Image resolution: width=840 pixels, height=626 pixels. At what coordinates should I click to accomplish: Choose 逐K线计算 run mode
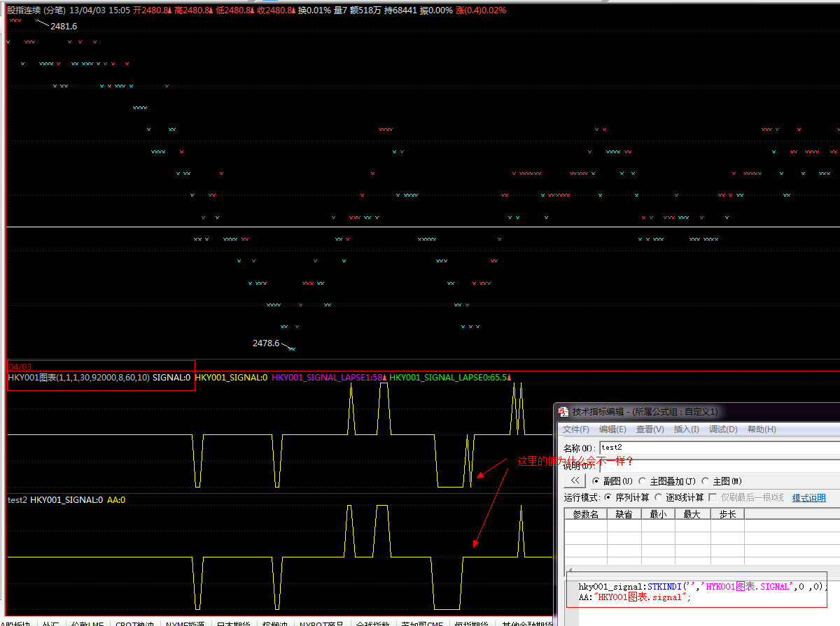point(659,497)
